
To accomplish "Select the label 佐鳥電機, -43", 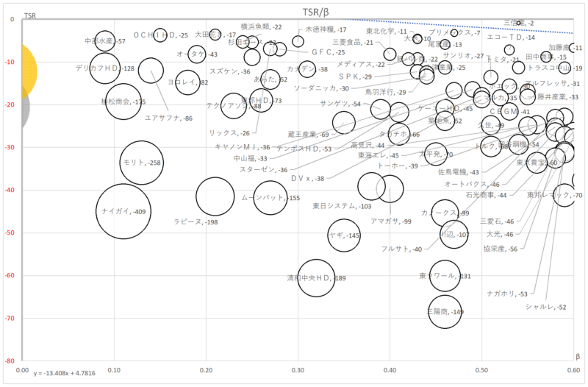I will point(459,172).
